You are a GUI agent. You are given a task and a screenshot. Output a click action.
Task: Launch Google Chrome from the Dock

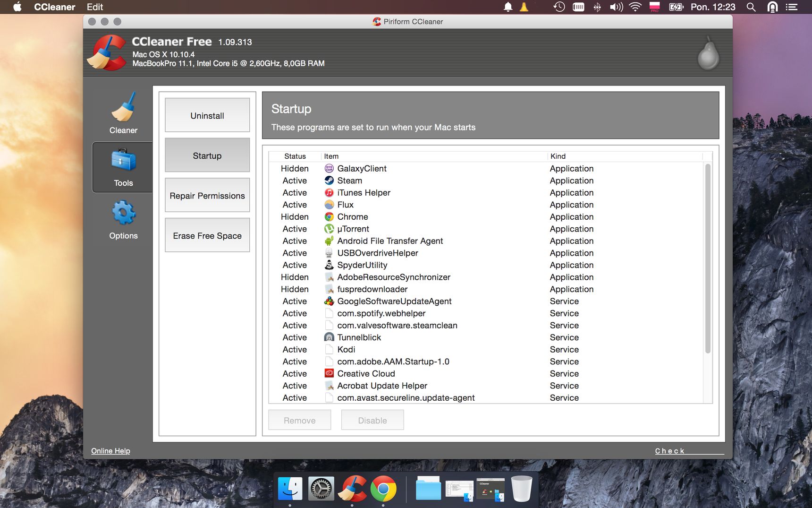[x=383, y=489]
